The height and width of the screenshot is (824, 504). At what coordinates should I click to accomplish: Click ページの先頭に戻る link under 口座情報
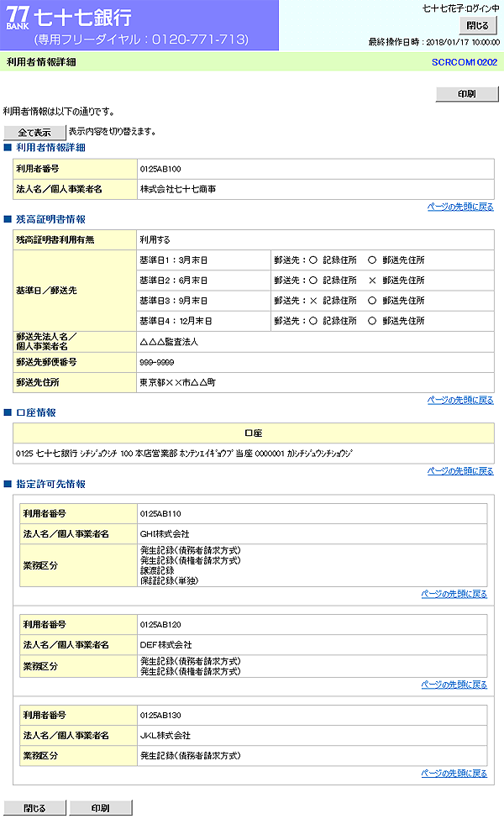coord(460,471)
